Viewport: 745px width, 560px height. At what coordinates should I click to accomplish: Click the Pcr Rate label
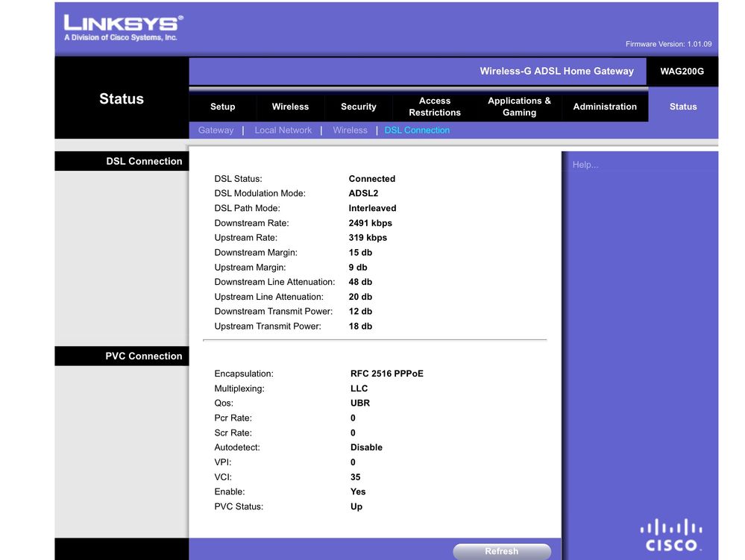233,418
